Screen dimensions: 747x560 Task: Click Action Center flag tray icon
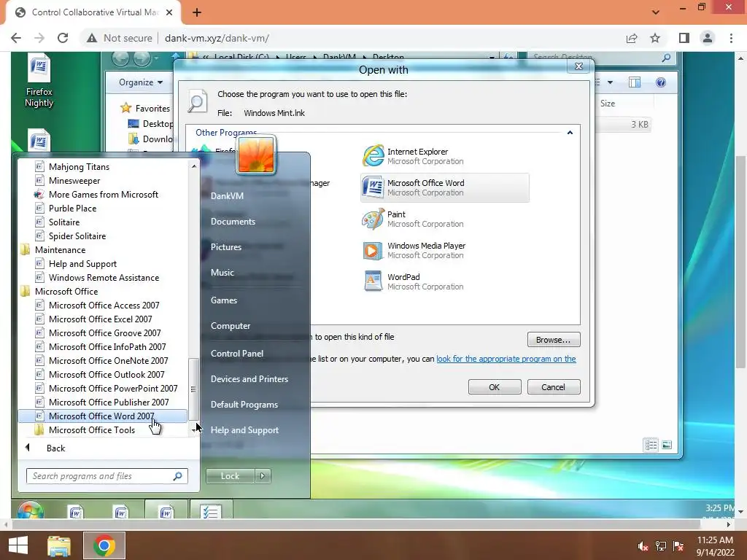678,546
